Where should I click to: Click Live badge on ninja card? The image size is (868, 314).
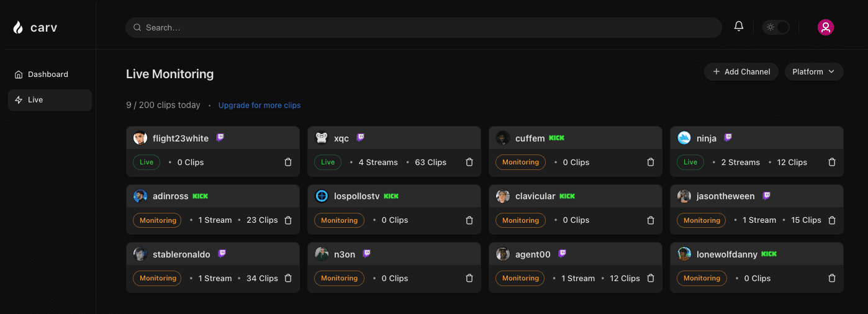tap(690, 162)
